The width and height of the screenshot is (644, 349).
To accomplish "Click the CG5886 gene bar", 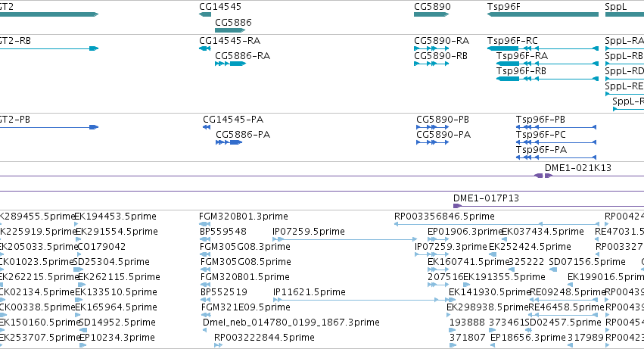I will coord(230,30).
